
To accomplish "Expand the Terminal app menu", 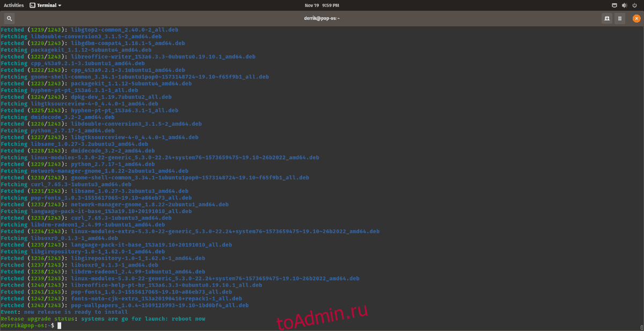I will [x=45, y=5].
